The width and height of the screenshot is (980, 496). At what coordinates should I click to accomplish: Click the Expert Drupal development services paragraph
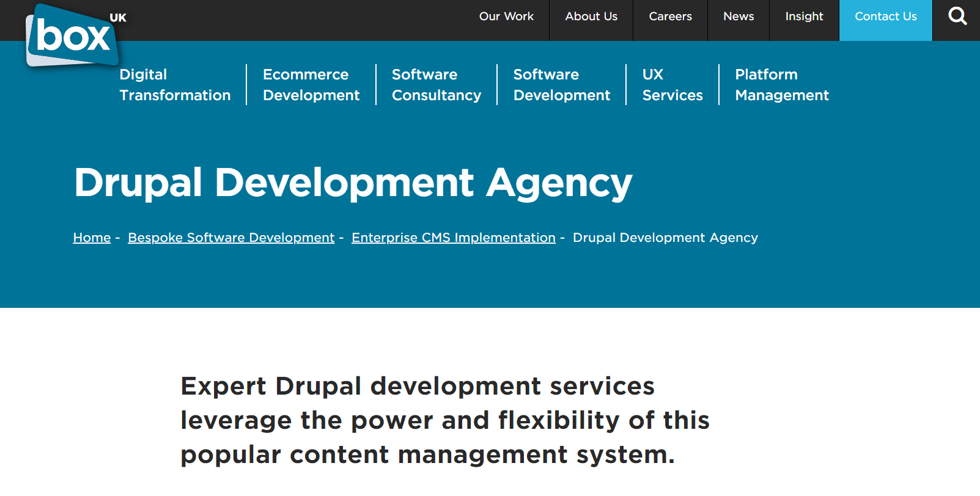[444, 420]
